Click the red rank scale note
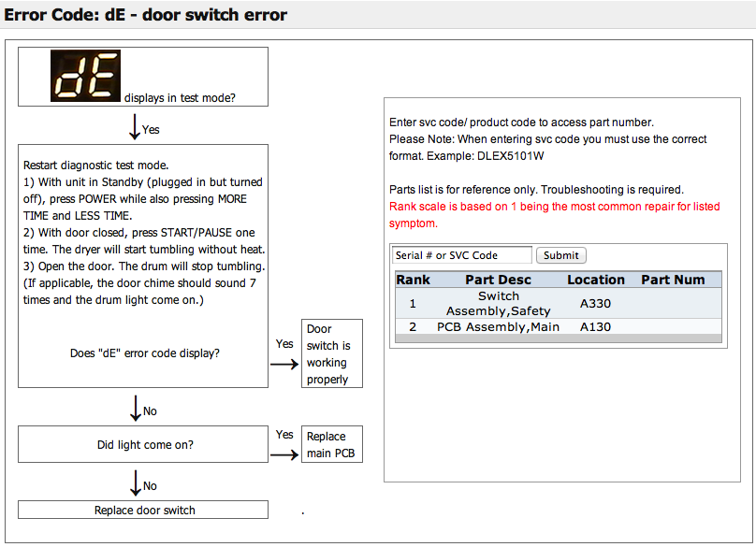756x547 pixels. 555,215
